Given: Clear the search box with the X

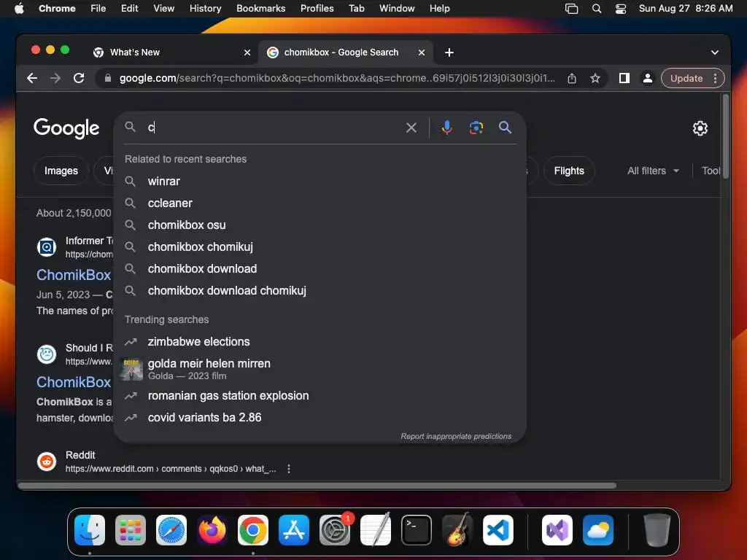Looking at the screenshot, I should pyautogui.click(x=411, y=128).
